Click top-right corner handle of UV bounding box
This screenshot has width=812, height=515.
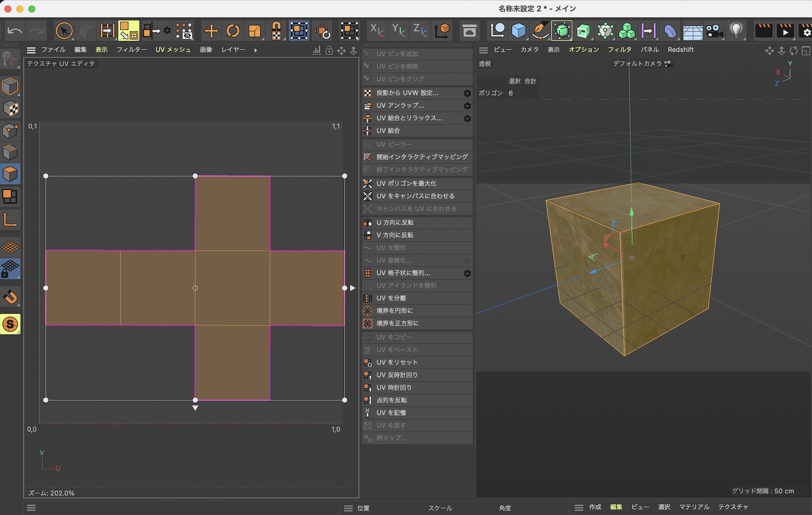[345, 176]
